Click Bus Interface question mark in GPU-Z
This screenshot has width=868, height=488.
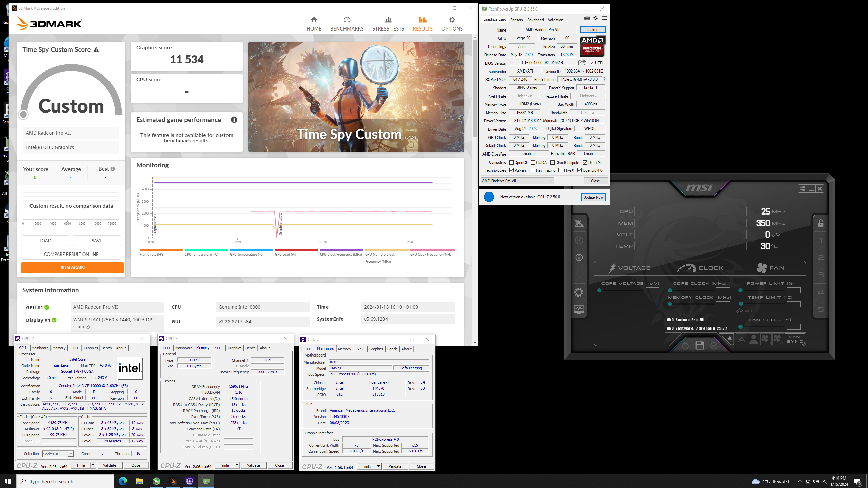pyautogui.click(x=604, y=79)
